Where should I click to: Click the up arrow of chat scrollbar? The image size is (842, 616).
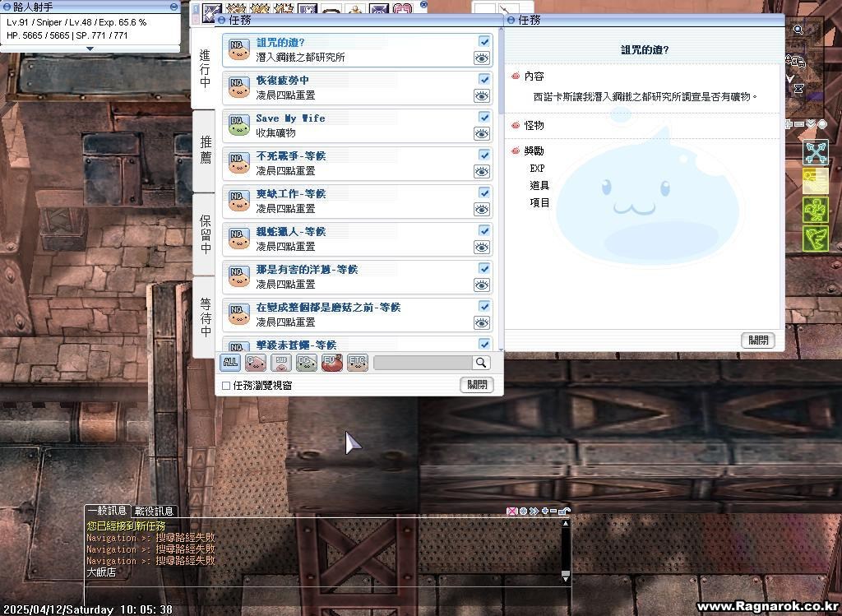pos(565,524)
